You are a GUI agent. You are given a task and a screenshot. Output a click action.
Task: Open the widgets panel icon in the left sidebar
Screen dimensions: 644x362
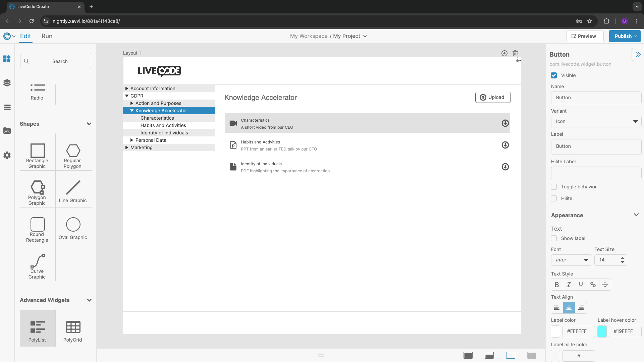coord(7,59)
